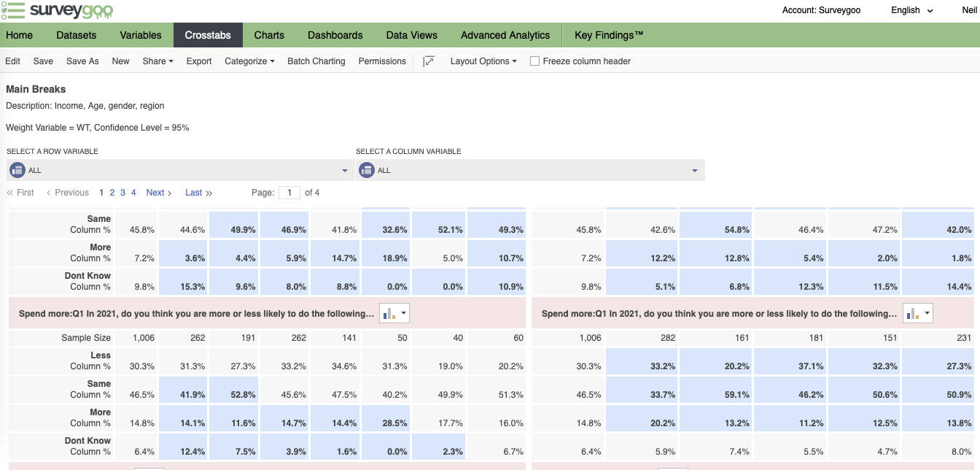Go to page 3 link
The width and height of the screenshot is (980, 470).
coord(123,193)
